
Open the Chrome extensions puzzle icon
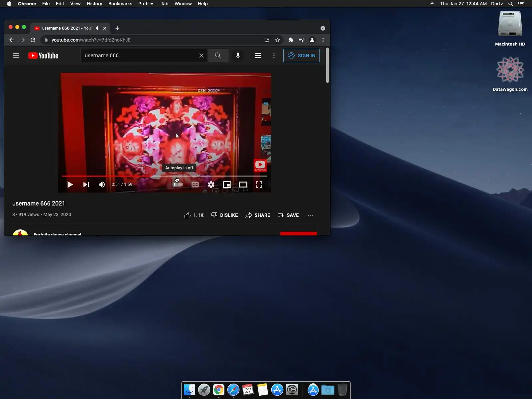tap(291, 40)
